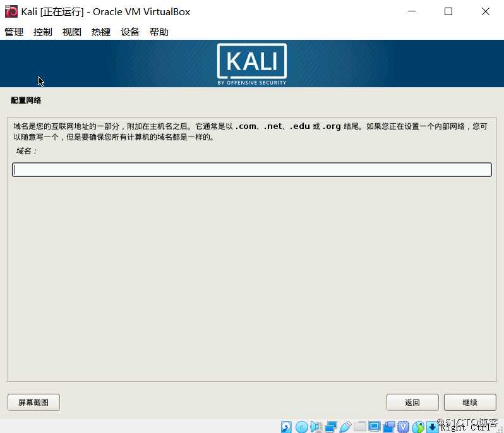Image resolution: width=504 pixels, height=433 pixels.
Task: Focus the 域名 input field
Action: tap(252, 169)
